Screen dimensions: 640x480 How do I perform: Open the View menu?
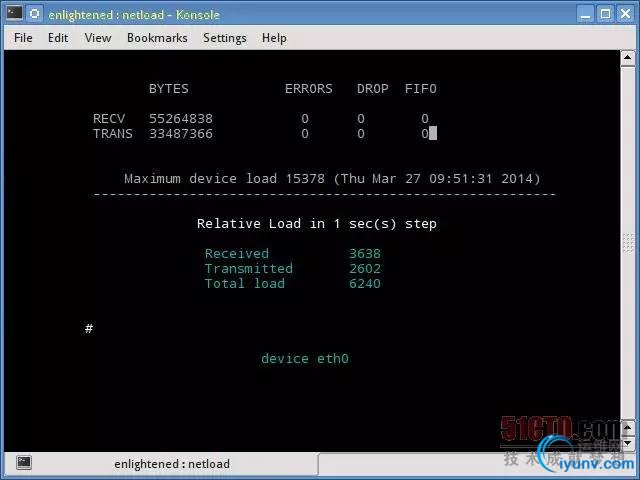click(x=98, y=38)
